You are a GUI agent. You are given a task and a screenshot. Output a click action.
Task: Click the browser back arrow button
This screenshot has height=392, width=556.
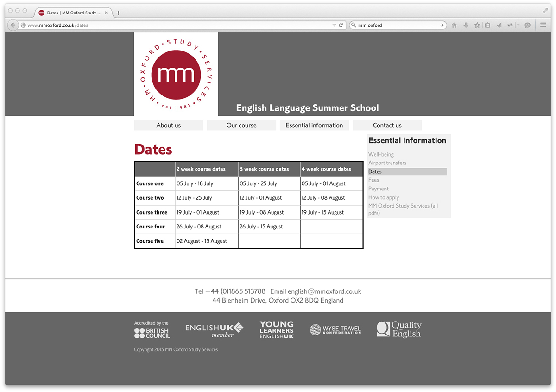13,25
